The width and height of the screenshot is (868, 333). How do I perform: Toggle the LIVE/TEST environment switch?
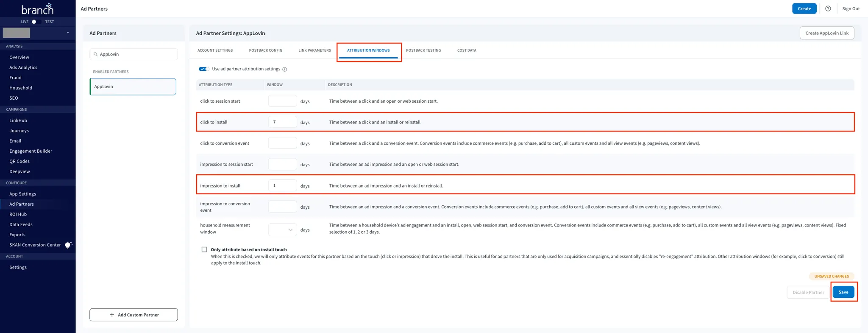[x=36, y=22]
